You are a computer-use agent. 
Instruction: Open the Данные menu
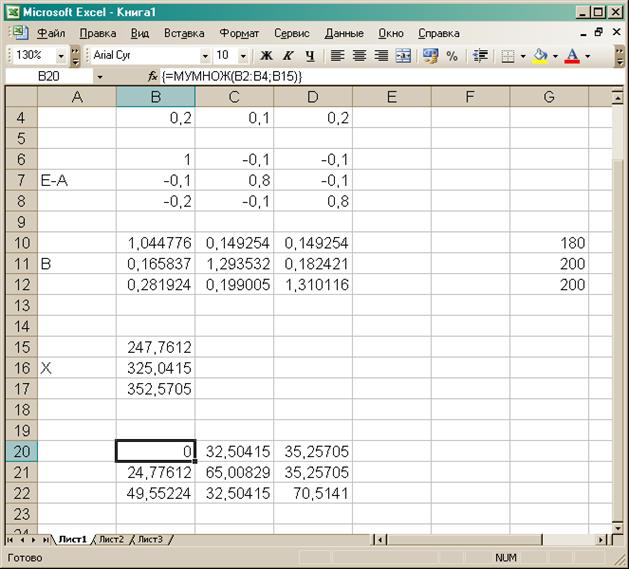pos(344,33)
